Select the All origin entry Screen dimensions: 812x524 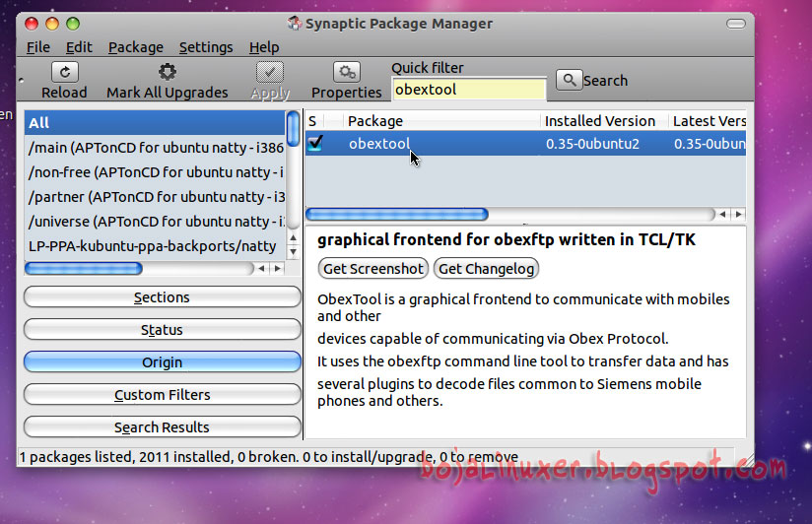point(155,123)
